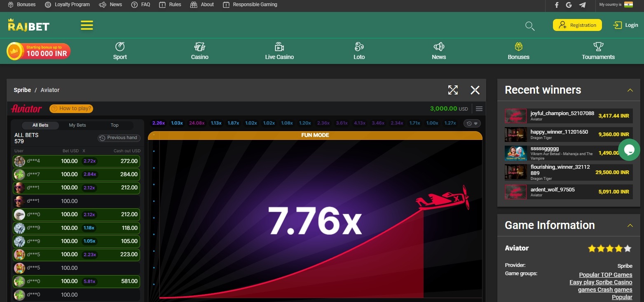The height and width of the screenshot is (302, 644).
Task: Click the 1.18x multiplier badge
Action: 89,228
